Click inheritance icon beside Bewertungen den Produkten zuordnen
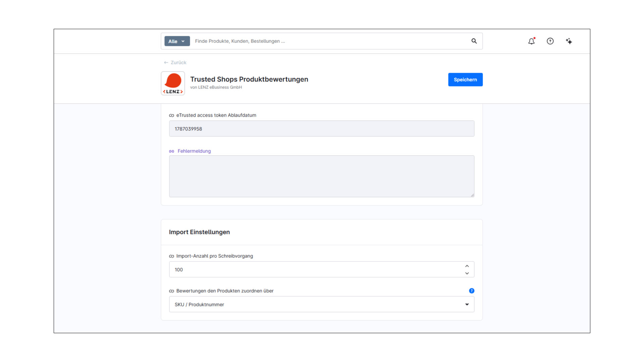The width and height of the screenshot is (644, 362). (171, 291)
